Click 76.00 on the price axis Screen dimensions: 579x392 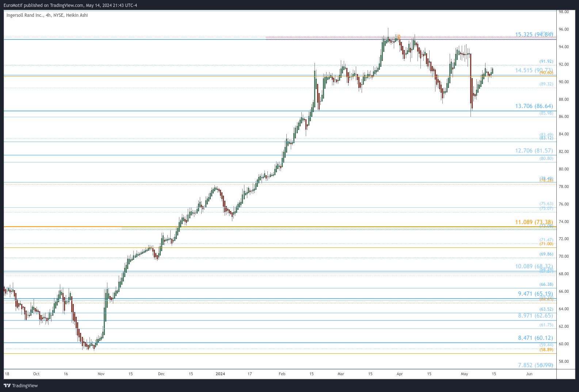coord(564,204)
